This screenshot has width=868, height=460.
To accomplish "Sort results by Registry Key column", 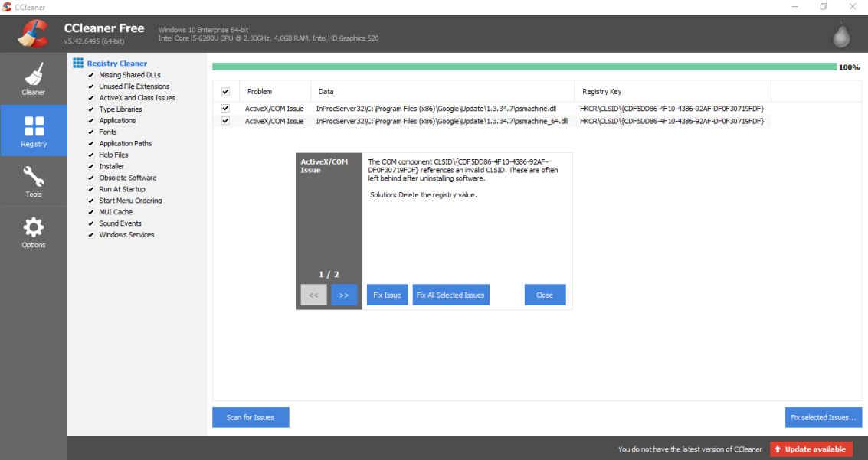I will point(673,91).
